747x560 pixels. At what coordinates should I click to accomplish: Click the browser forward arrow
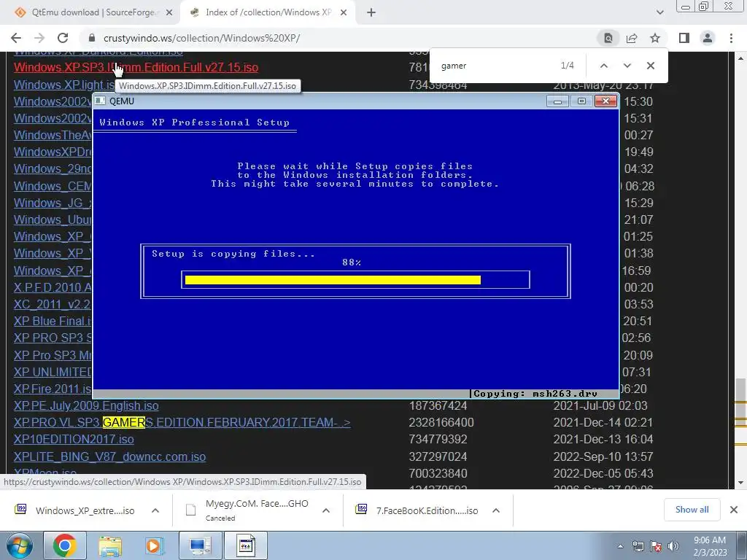point(39,38)
